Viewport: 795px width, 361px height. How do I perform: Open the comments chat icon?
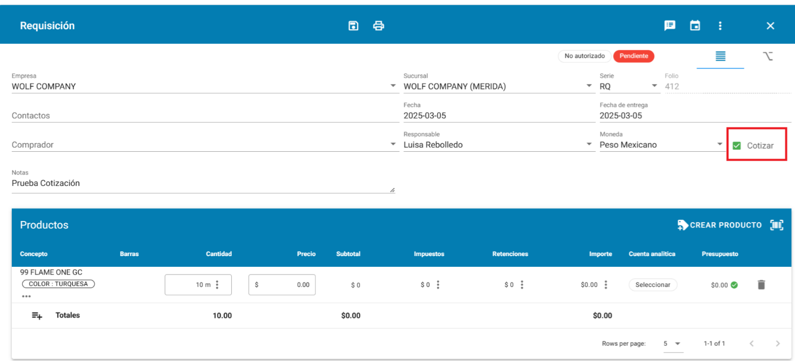670,26
